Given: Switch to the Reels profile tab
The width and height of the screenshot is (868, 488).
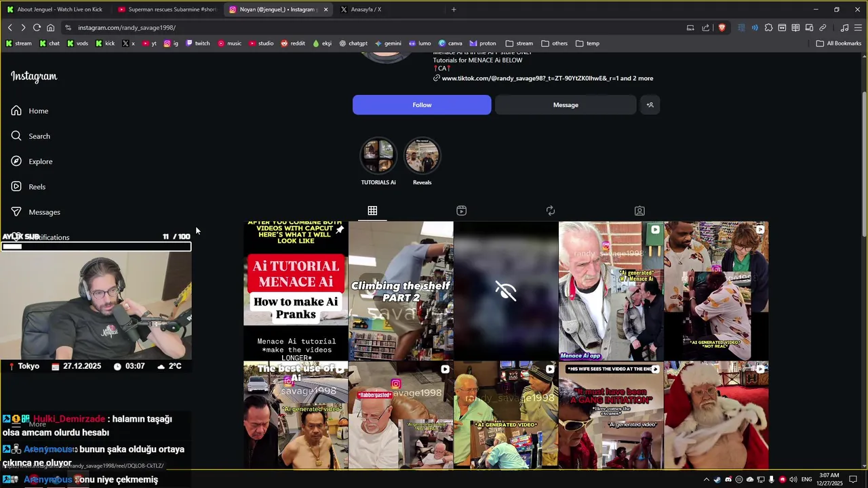Looking at the screenshot, I should pos(461,211).
